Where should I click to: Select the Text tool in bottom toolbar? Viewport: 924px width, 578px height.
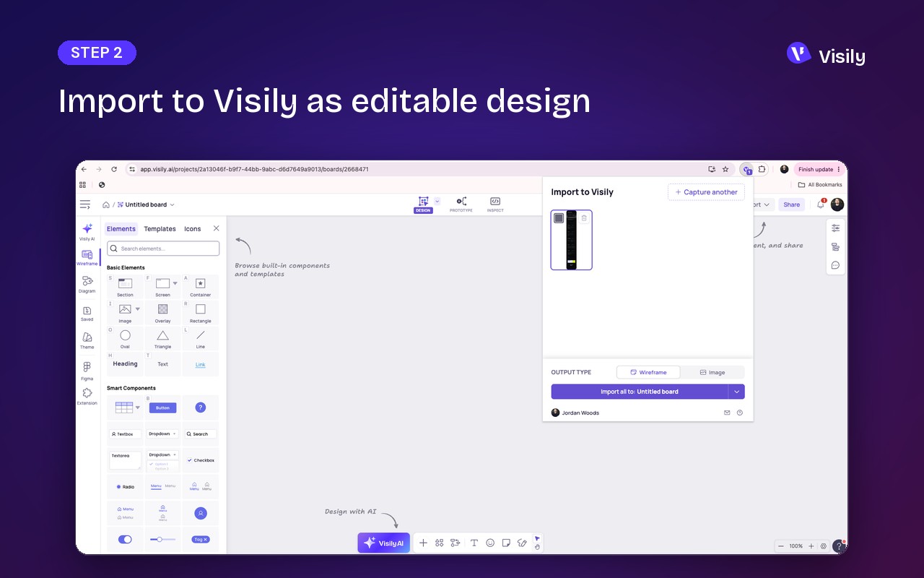(474, 543)
